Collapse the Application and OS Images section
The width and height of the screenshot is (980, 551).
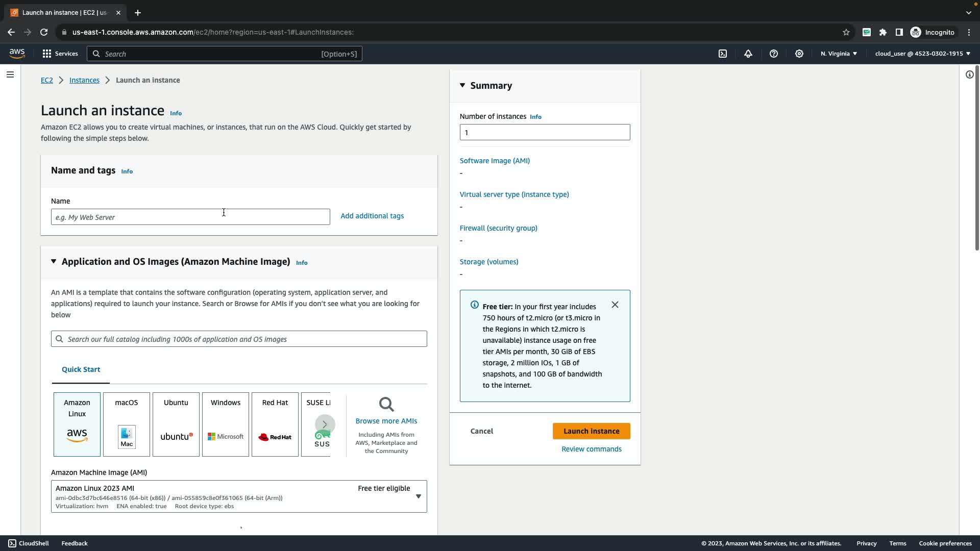point(54,261)
